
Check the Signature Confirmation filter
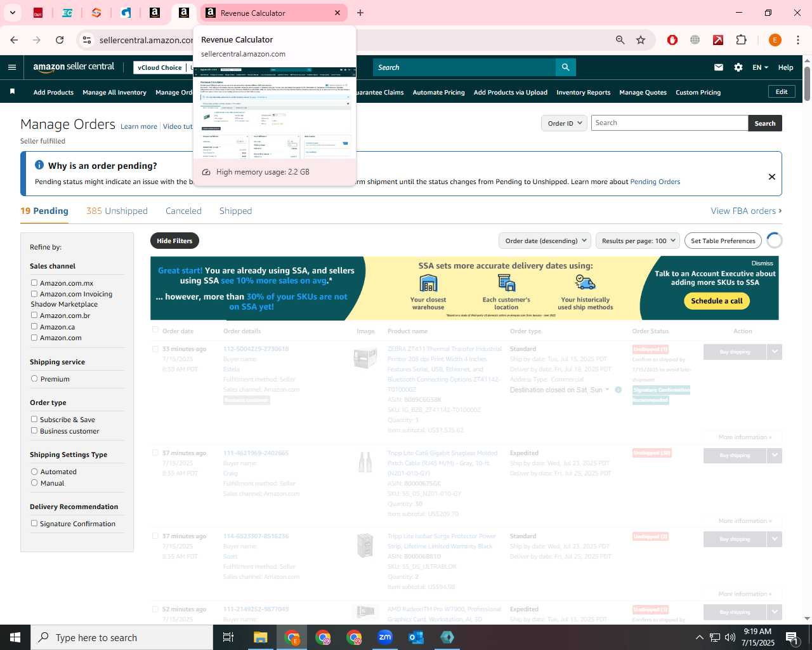coord(34,524)
